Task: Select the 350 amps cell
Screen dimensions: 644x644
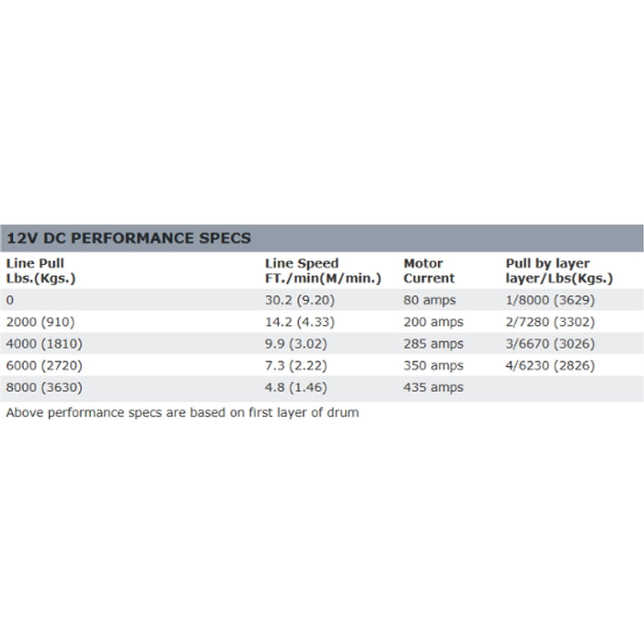Action: [433, 366]
